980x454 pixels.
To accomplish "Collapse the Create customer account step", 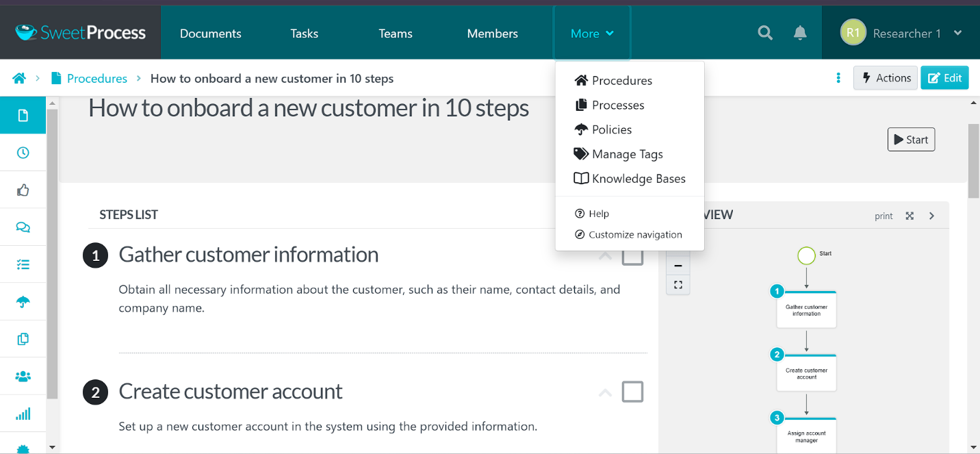I will [x=605, y=392].
